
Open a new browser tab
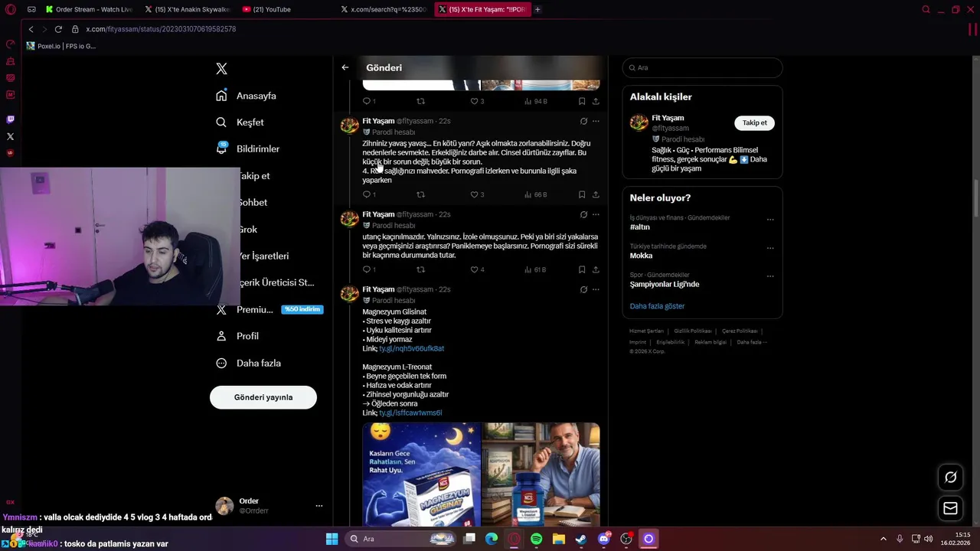click(537, 9)
